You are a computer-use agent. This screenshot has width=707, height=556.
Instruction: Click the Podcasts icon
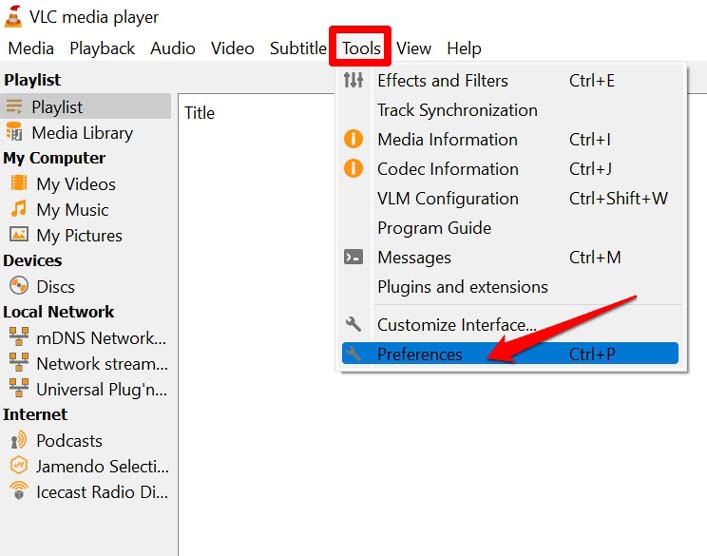(19, 440)
